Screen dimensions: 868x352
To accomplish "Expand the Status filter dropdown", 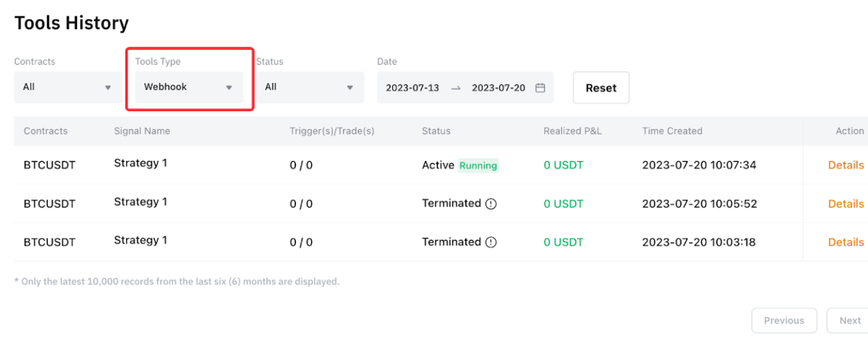I will pyautogui.click(x=310, y=87).
